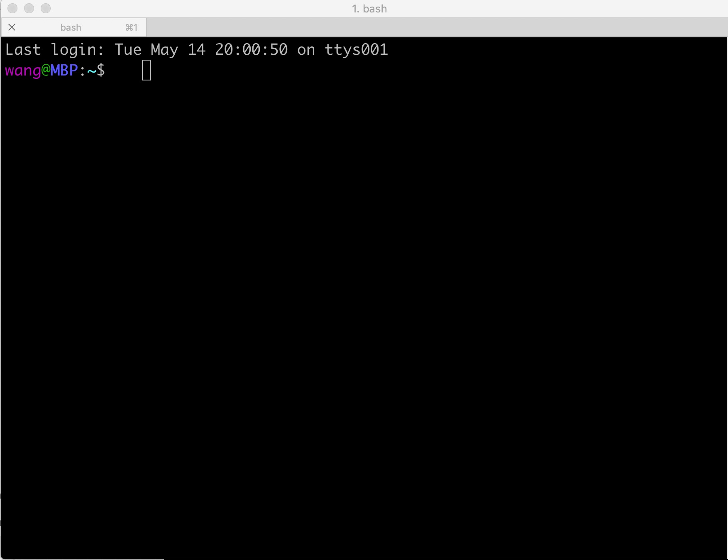Viewport: 728px width, 560px height.
Task: Click the blue "MBP" hostname in prompt
Action: tap(64, 70)
